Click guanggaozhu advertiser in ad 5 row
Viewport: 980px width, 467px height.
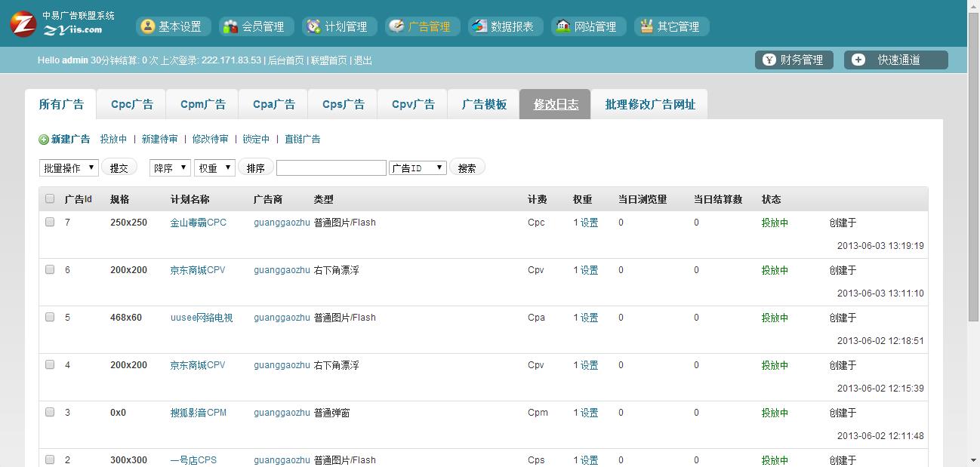(282, 318)
